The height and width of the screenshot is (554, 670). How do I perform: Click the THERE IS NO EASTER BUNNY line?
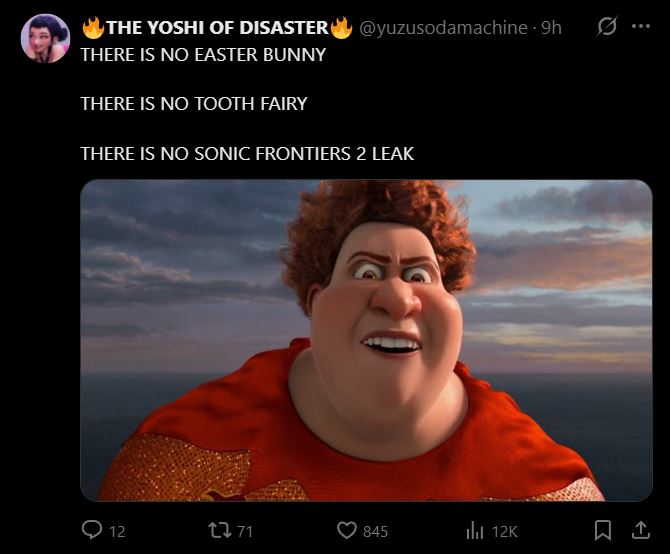[x=203, y=55]
